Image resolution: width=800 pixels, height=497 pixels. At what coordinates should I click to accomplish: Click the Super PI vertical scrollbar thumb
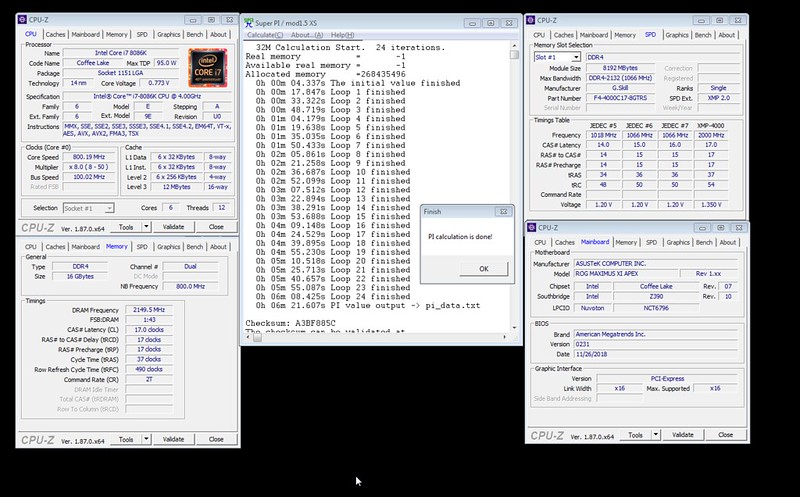coord(514,55)
